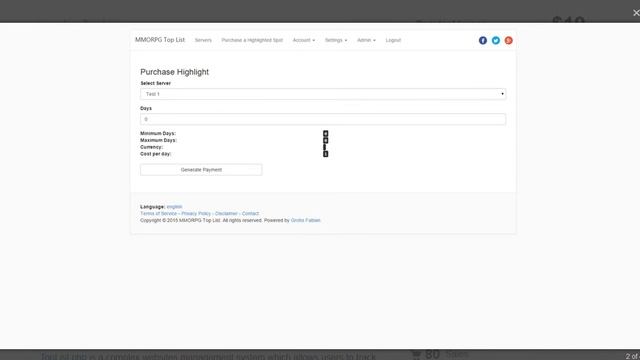The image size is (640, 360).
Task: Click the Select Server label
Action: (156, 83)
